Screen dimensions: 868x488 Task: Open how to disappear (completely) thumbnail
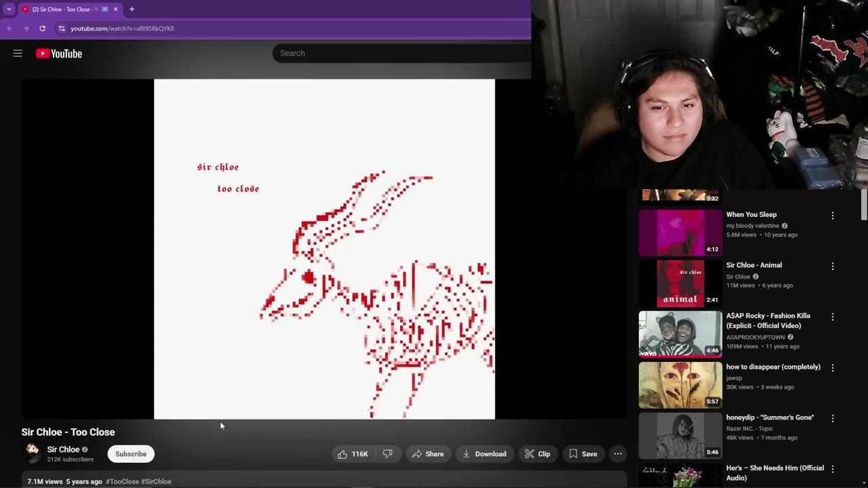680,385
